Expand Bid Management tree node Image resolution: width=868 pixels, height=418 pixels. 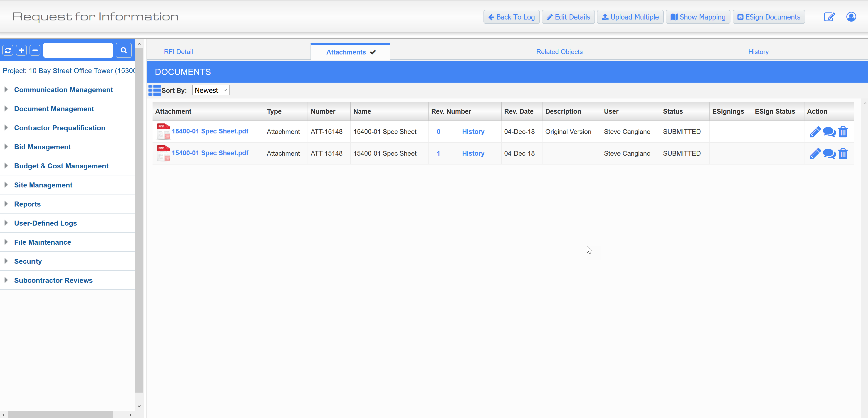coord(6,147)
